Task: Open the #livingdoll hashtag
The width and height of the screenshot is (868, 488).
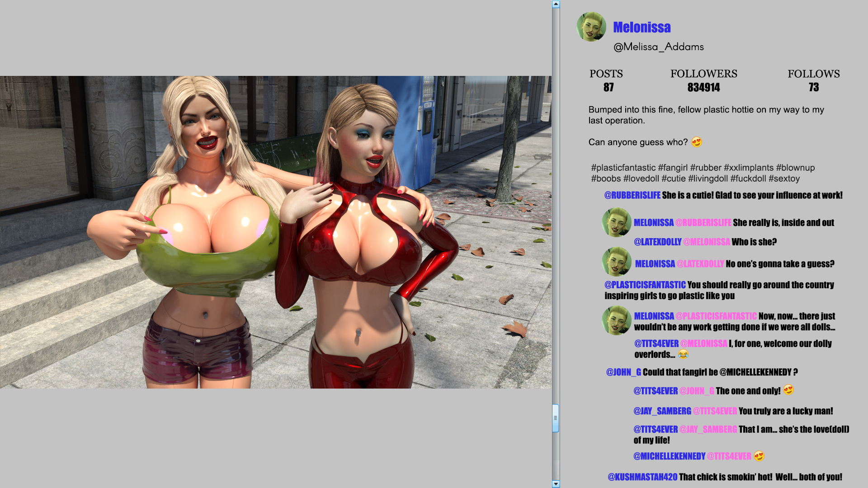Action: coord(708,178)
